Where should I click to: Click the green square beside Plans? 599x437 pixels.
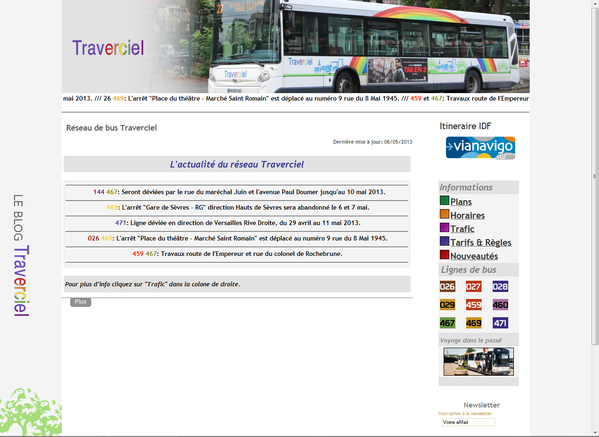point(444,201)
